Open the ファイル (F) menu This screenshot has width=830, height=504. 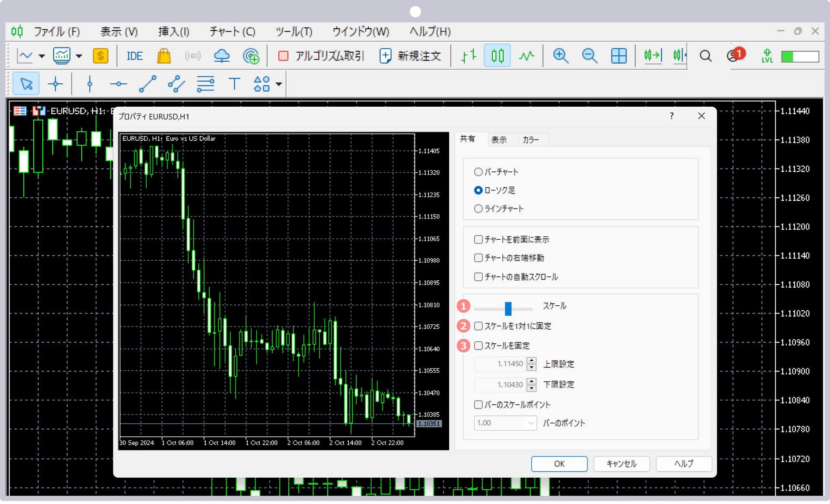(x=57, y=32)
